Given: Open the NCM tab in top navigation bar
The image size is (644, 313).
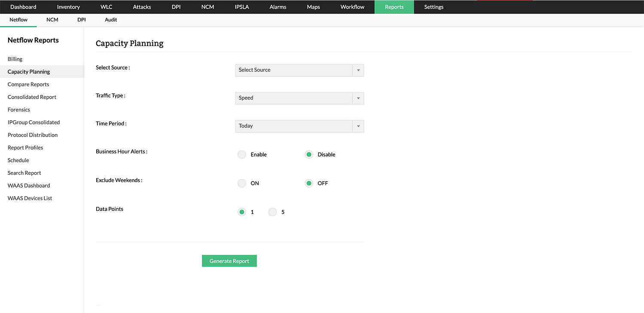Looking at the screenshot, I should click(208, 7).
